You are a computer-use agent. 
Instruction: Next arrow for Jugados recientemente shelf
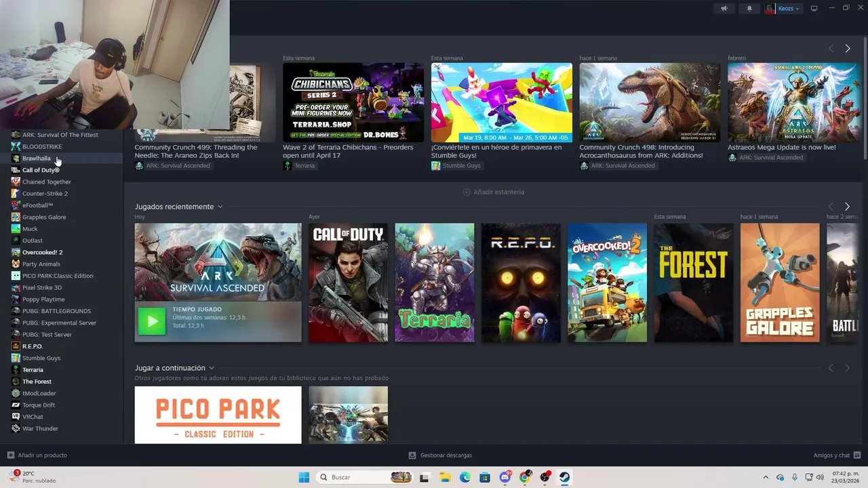[847, 206]
